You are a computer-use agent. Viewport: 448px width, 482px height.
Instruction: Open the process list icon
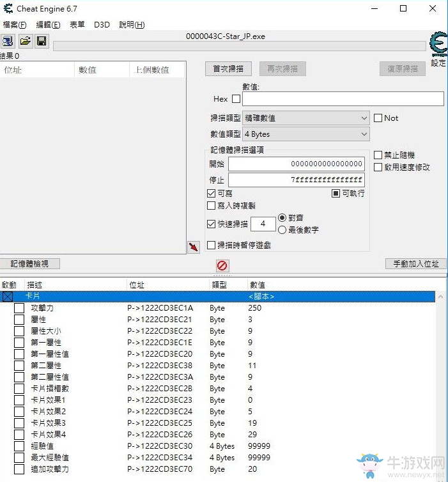tap(8, 41)
